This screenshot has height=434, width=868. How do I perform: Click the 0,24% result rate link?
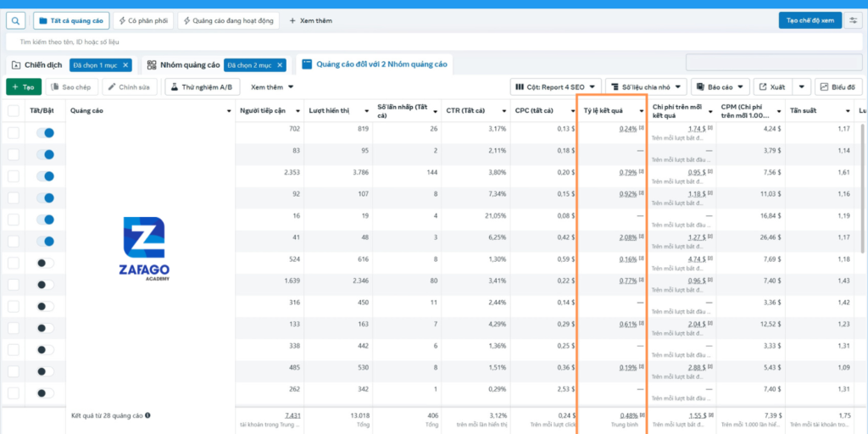coord(628,129)
